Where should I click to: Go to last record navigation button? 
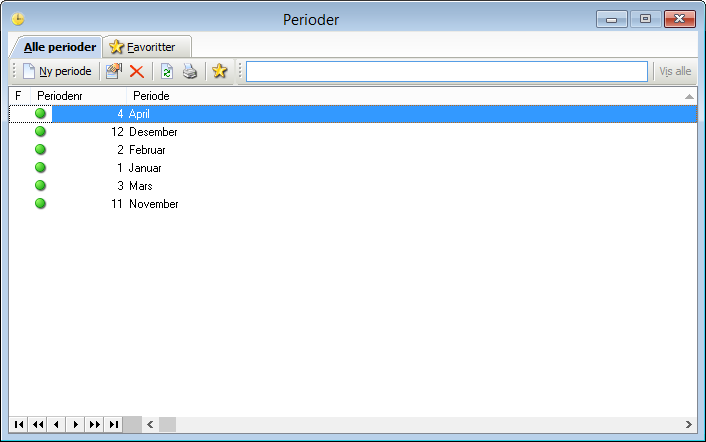[113, 424]
